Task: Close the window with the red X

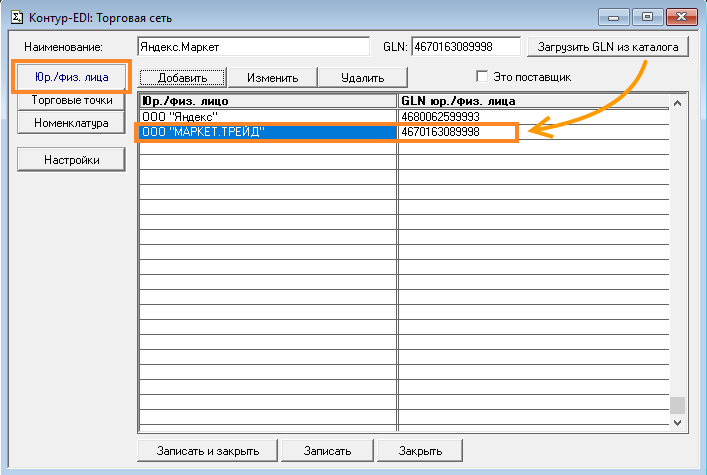Action: pos(682,17)
